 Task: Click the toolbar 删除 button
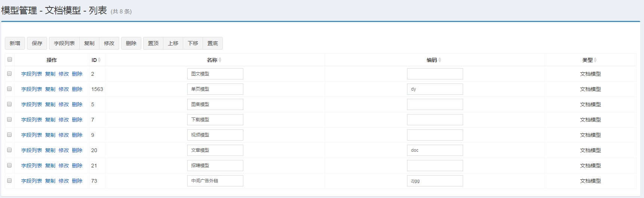(x=131, y=43)
